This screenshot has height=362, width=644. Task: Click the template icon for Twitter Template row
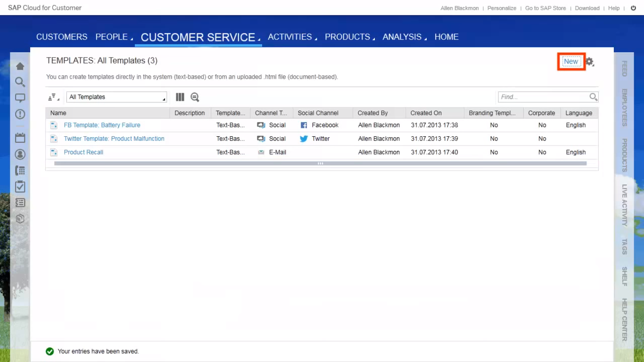(54, 139)
